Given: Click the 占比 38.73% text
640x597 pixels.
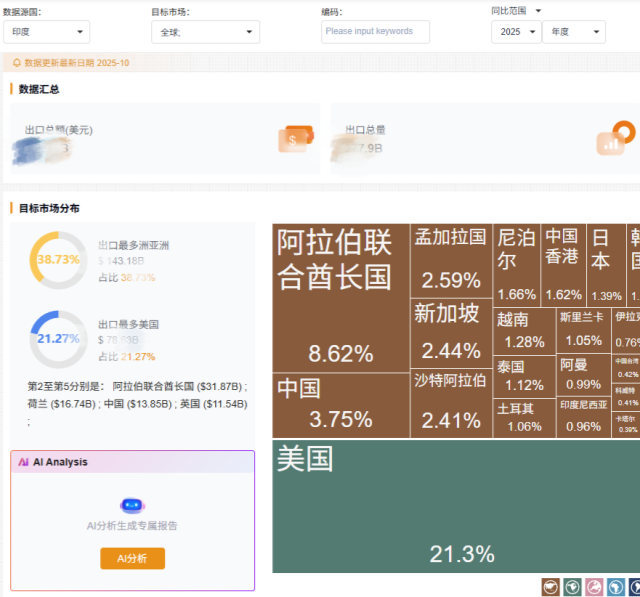Looking at the screenshot, I should coord(127,278).
